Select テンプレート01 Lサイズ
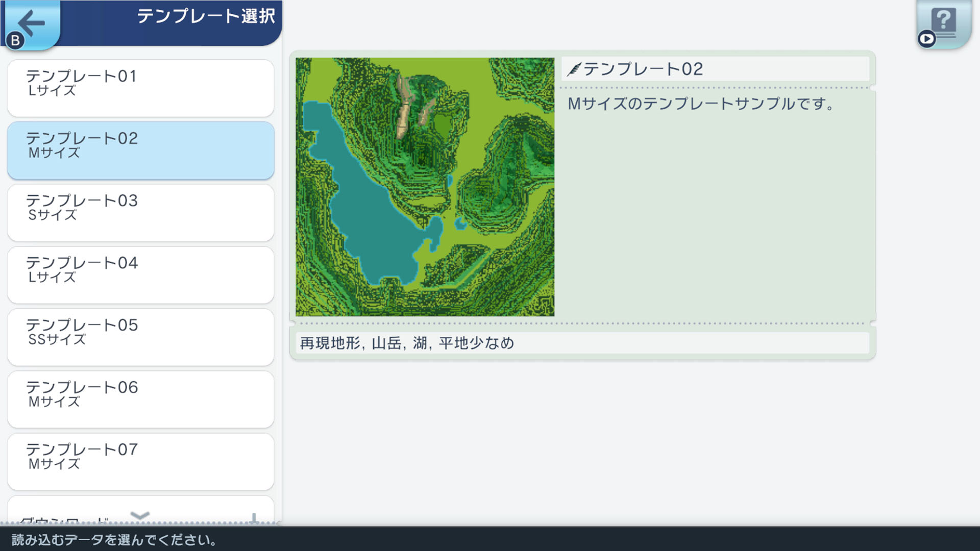Image resolution: width=980 pixels, height=551 pixels. pos(140,88)
